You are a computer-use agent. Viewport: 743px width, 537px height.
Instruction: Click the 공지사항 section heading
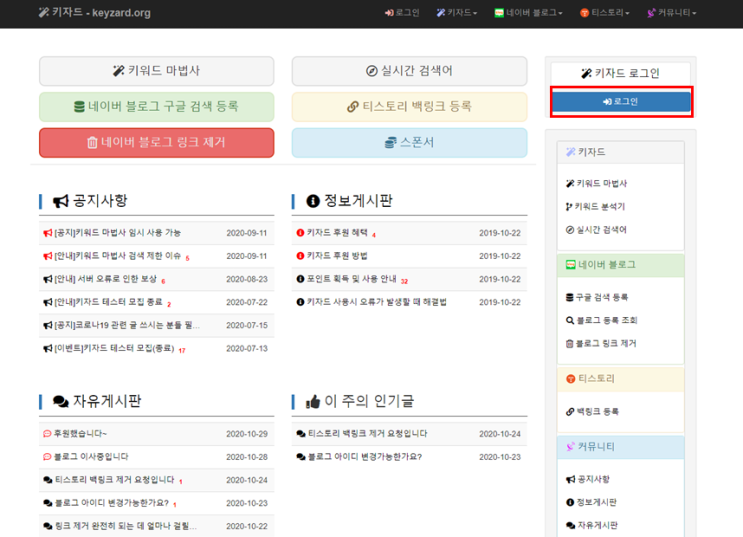pos(90,201)
